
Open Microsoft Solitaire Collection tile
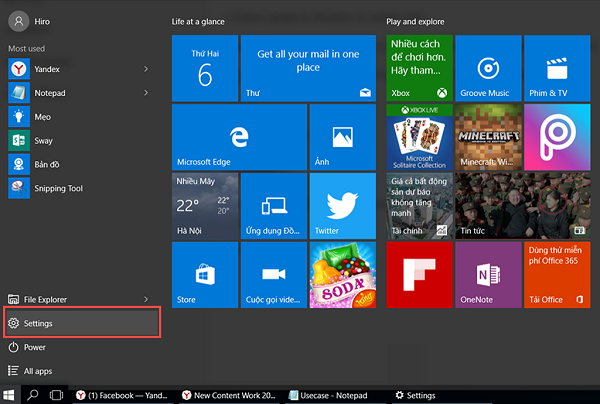pos(419,136)
